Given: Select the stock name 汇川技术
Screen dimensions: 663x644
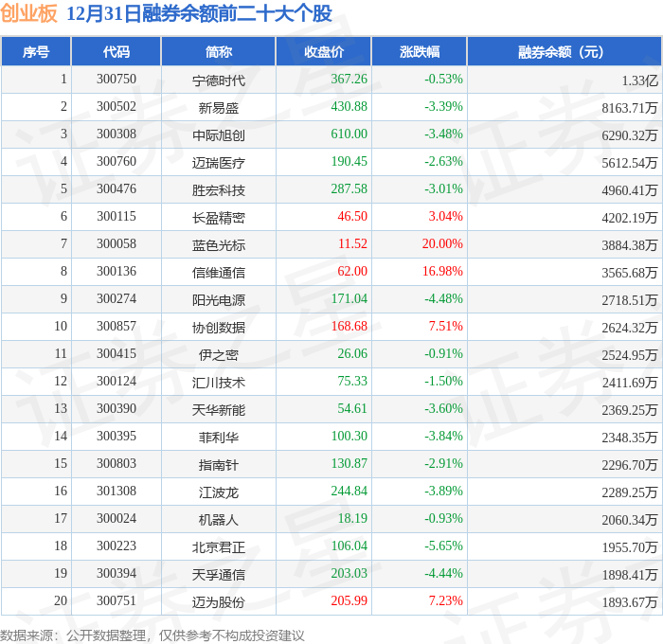Looking at the screenshot, I should click(219, 383).
